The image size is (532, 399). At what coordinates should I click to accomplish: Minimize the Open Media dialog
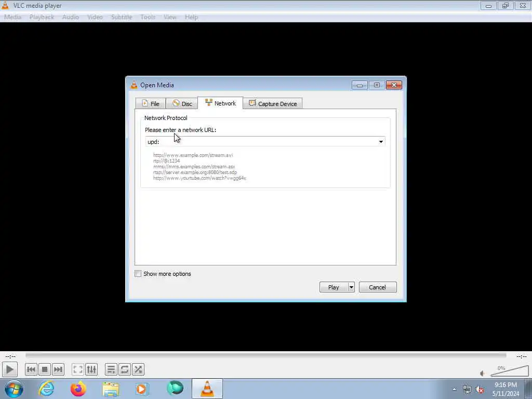(360, 85)
